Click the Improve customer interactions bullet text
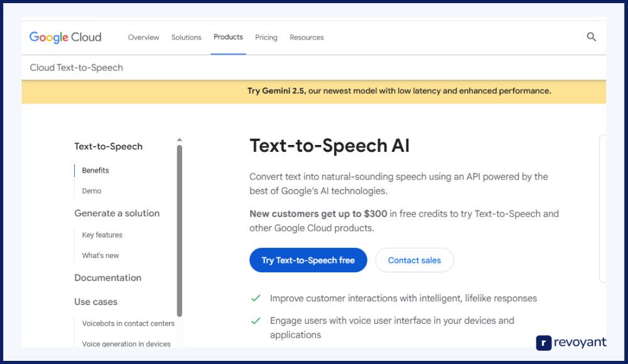 point(403,298)
